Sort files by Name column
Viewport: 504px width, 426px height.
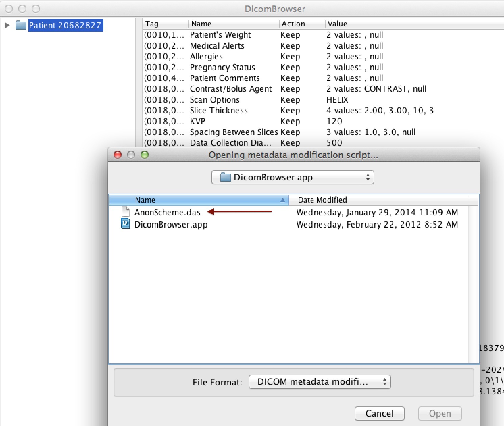[199, 200]
